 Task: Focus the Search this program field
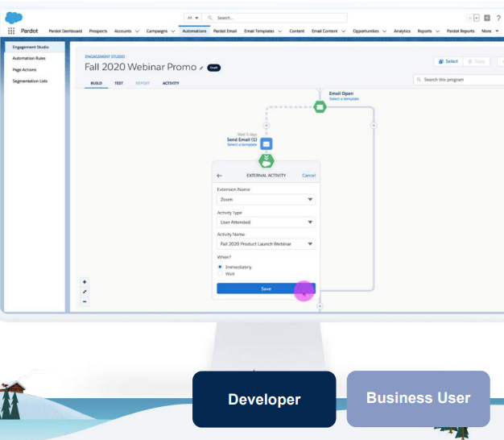(459, 80)
